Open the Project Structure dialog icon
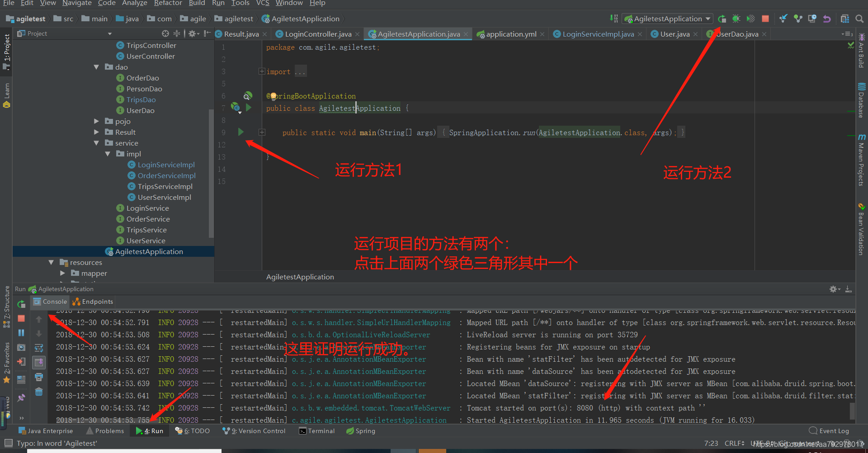 845,19
